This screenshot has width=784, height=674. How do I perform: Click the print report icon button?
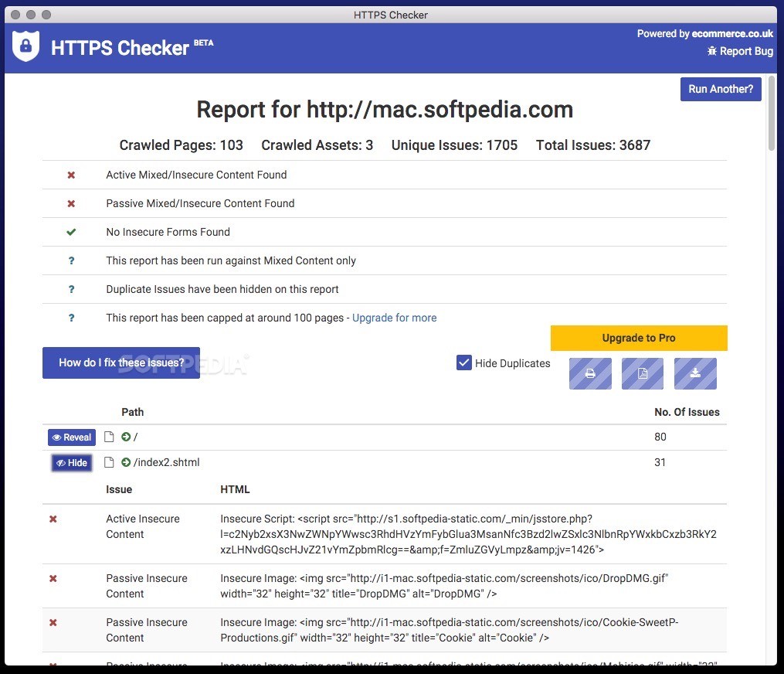(590, 373)
